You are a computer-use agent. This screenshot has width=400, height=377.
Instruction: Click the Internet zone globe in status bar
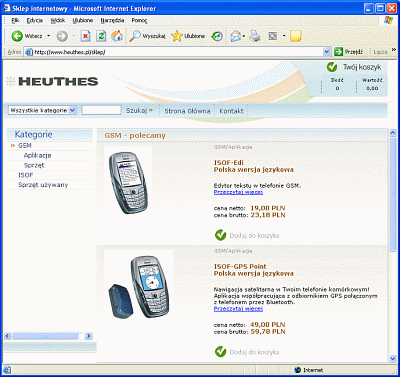point(298,370)
